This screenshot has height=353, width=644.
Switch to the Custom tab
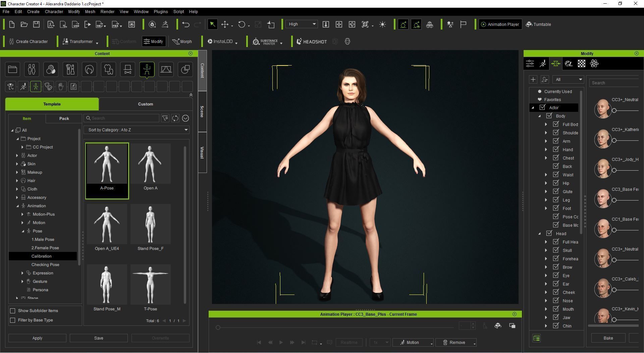(x=145, y=104)
